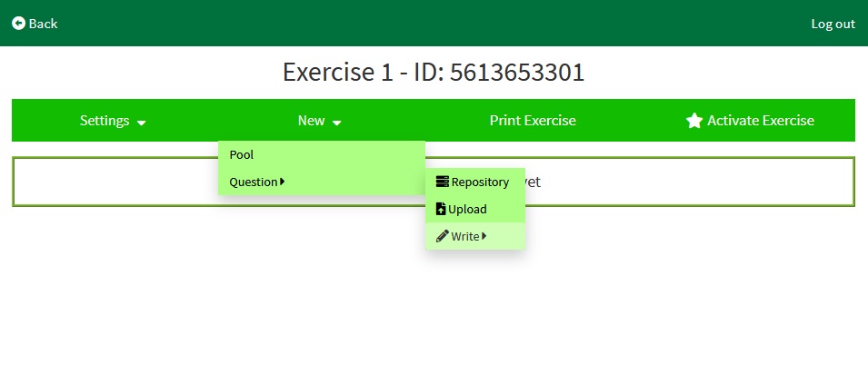
Task: Click the Repository server icon
Action: [x=443, y=182]
